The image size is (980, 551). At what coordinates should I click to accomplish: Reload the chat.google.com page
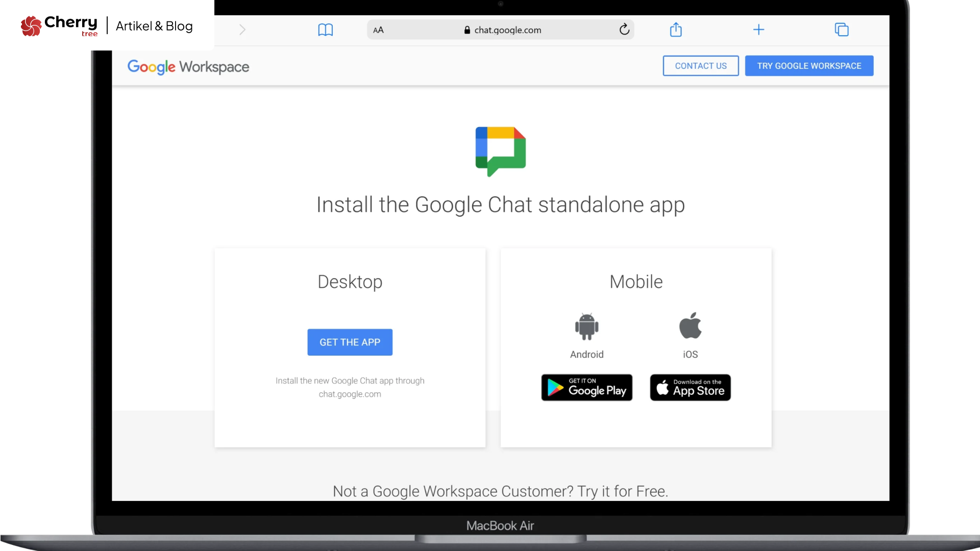[x=624, y=30]
